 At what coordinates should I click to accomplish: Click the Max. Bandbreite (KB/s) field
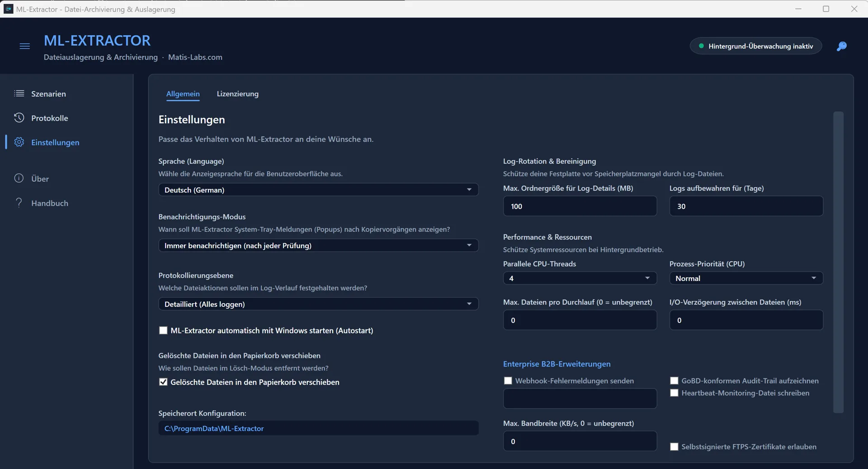[x=580, y=441]
